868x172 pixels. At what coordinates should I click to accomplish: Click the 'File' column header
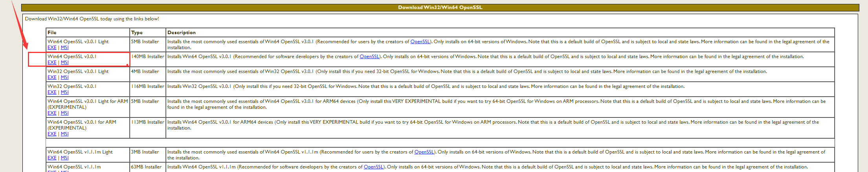point(52,33)
